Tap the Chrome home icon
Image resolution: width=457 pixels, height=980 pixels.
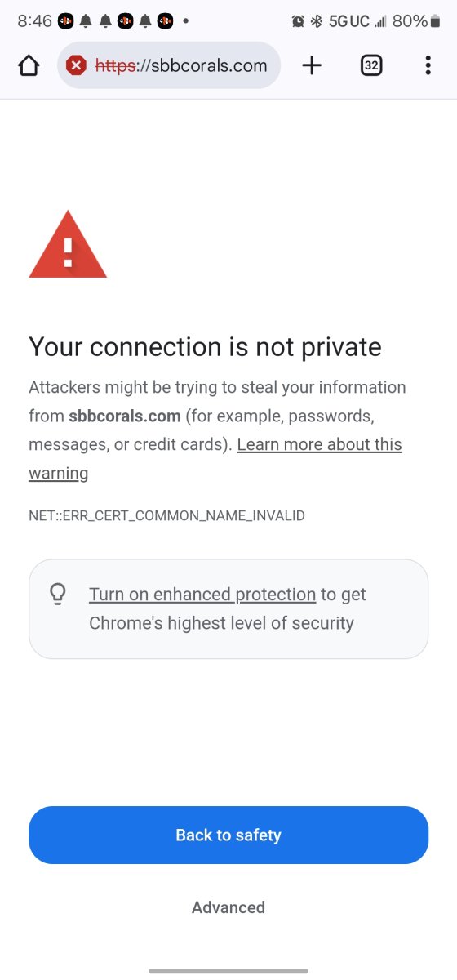29,66
